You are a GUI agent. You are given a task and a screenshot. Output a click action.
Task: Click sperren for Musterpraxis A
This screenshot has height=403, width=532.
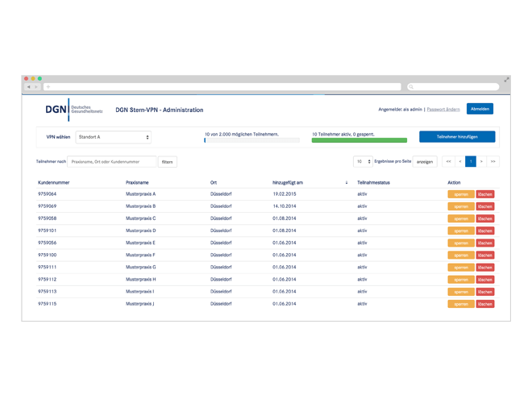click(x=461, y=194)
